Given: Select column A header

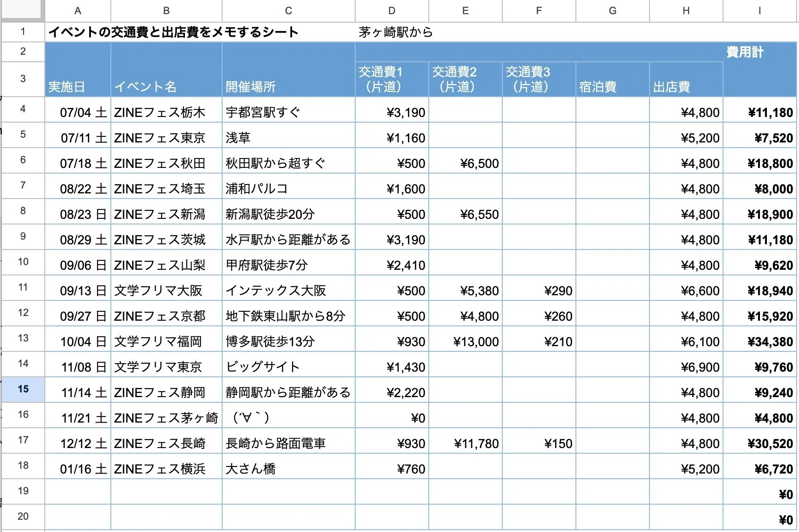Looking at the screenshot, I should point(78,11).
